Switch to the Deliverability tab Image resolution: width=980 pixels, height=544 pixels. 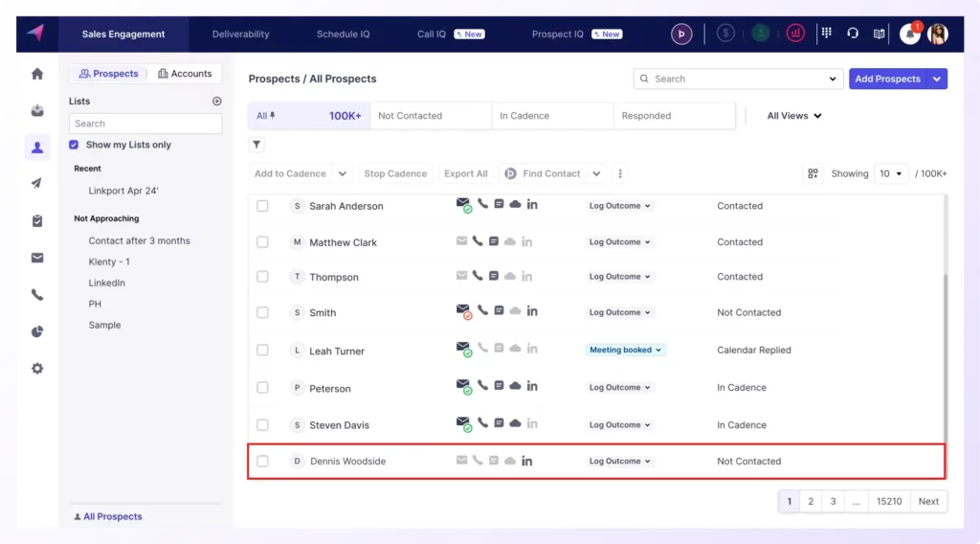point(240,34)
